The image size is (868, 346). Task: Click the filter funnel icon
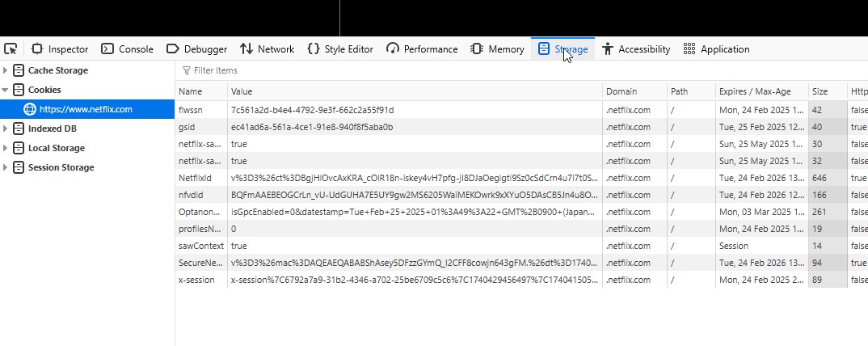(x=187, y=70)
